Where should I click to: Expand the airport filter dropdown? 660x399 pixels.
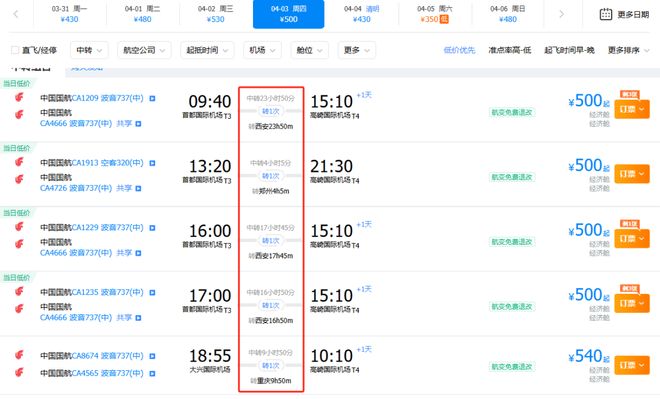(x=262, y=50)
